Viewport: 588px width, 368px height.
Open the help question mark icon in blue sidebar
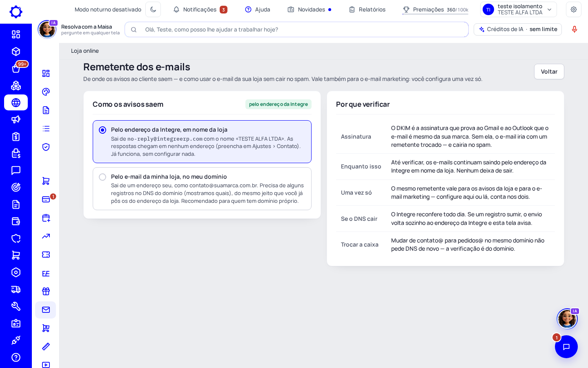[x=16, y=357]
